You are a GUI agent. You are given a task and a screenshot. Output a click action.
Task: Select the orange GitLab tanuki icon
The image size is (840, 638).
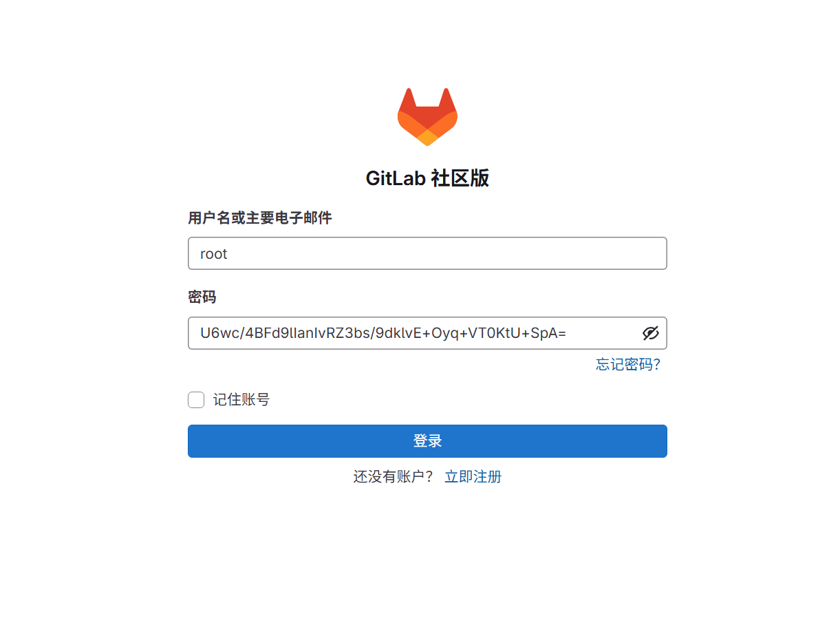427,116
